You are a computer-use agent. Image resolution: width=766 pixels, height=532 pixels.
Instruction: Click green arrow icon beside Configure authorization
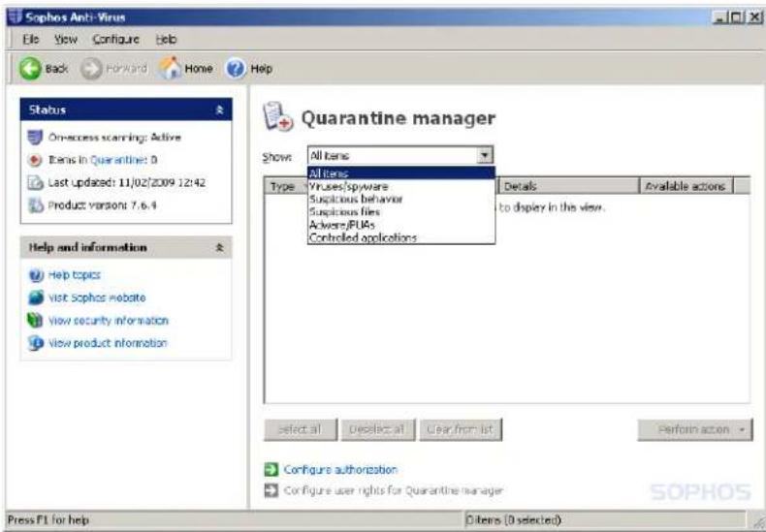[x=271, y=470]
